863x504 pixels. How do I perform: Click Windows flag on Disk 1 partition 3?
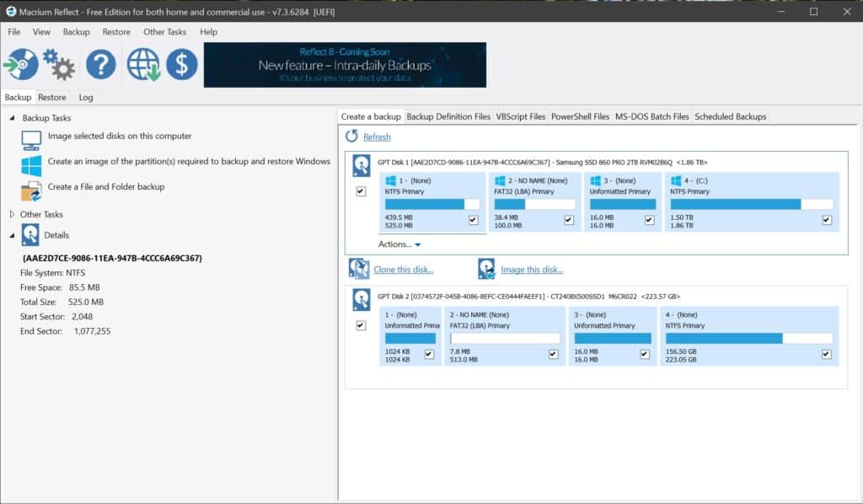tap(596, 180)
